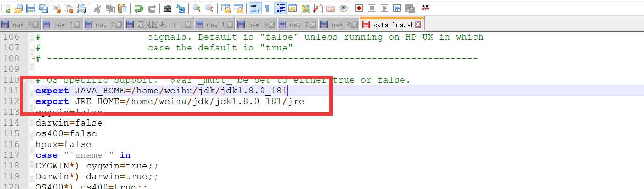The height and width of the screenshot is (189, 644).
Task: Close the new 6 tab
Action: (x=271, y=25)
